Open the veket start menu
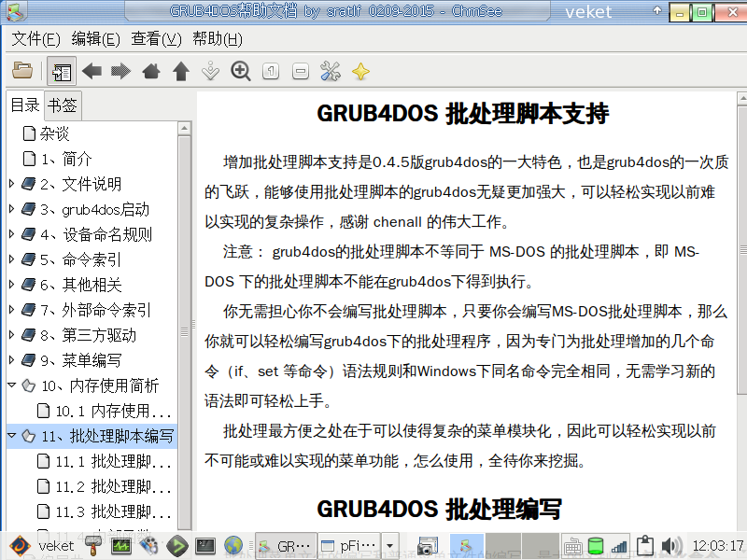 [x=41, y=546]
